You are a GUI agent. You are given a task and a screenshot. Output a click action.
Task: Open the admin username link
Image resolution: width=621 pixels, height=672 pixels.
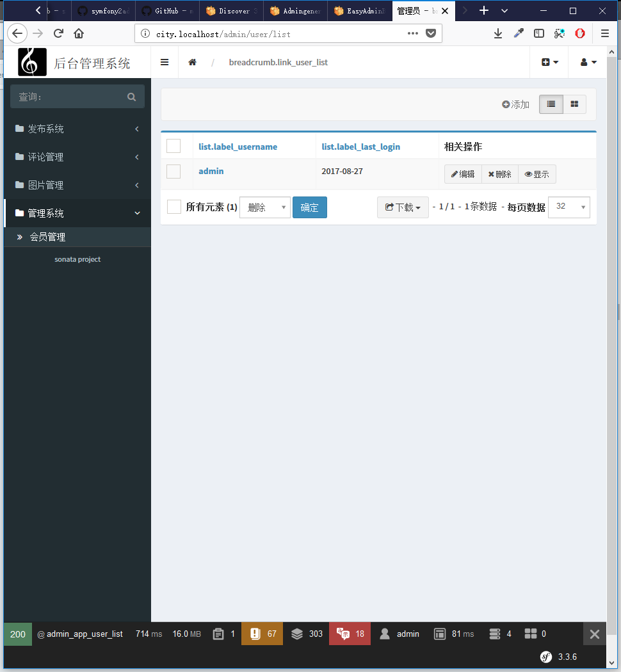tap(211, 171)
